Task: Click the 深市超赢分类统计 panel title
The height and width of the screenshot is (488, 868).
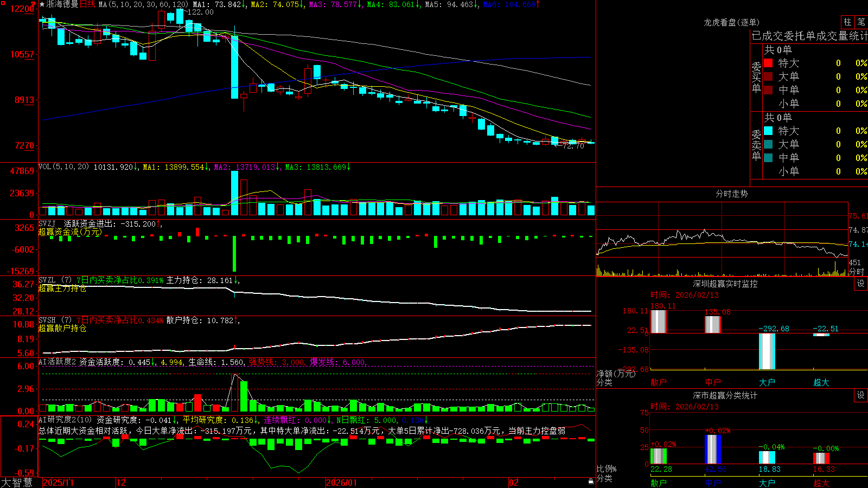Action: 725,395
